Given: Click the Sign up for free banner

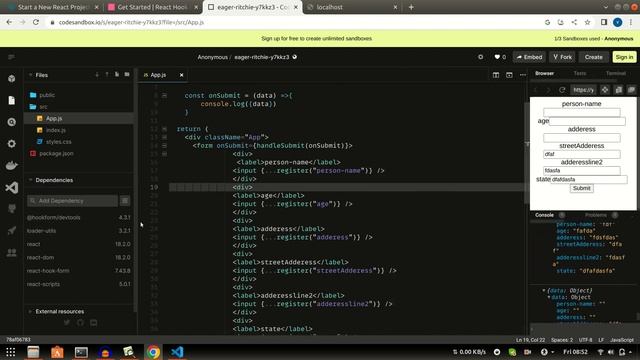Looking at the screenshot, I should click(x=316, y=38).
